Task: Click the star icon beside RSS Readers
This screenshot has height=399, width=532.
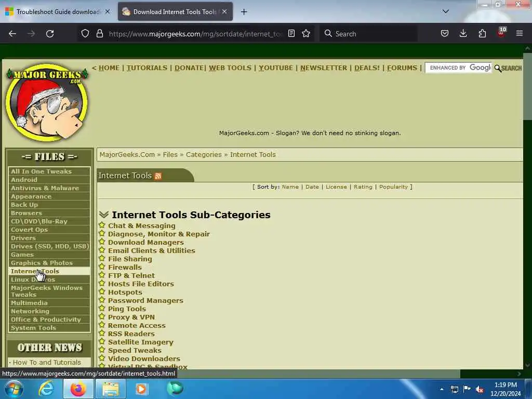Action: pyautogui.click(x=102, y=333)
